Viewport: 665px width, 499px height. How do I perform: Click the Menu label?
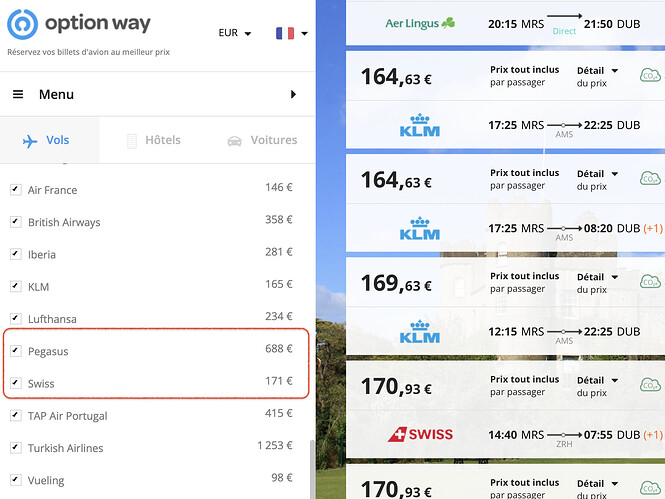click(56, 94)
